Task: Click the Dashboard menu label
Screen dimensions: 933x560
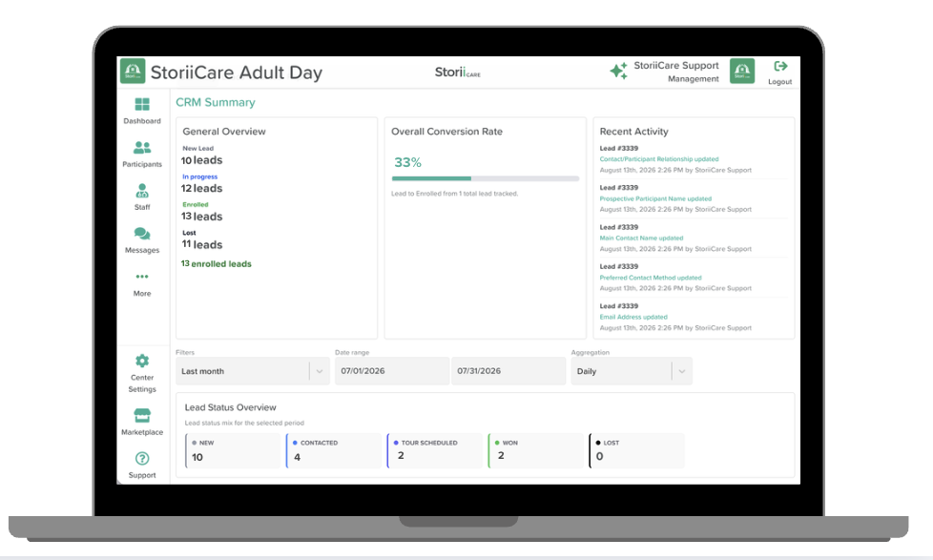Action: coord(142,121)
